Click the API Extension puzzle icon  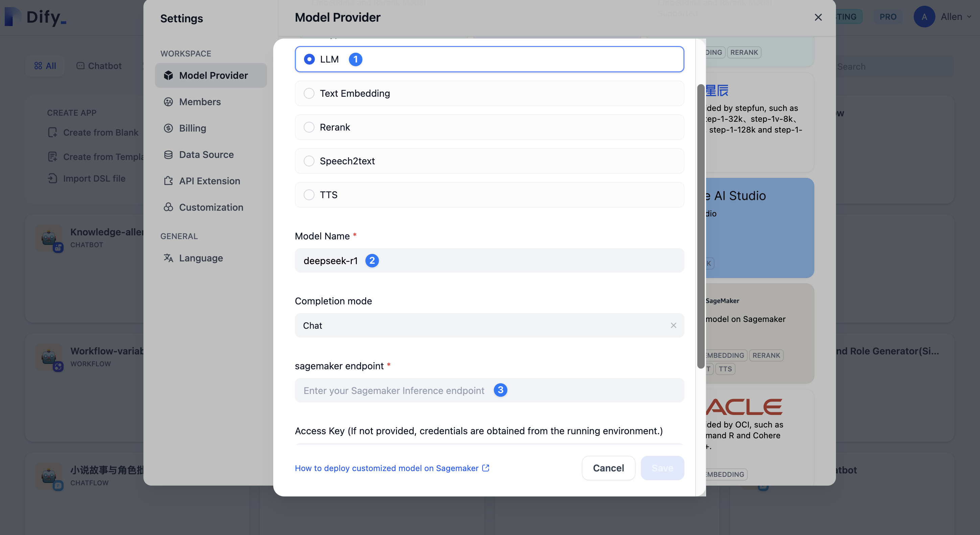(168, 181)
